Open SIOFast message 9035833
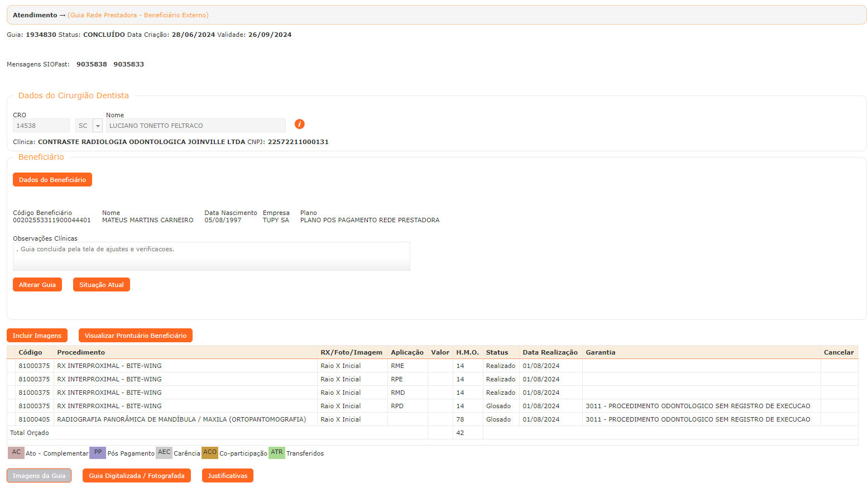868x483 pixels. pyautogui.click(x=129, y=64)
